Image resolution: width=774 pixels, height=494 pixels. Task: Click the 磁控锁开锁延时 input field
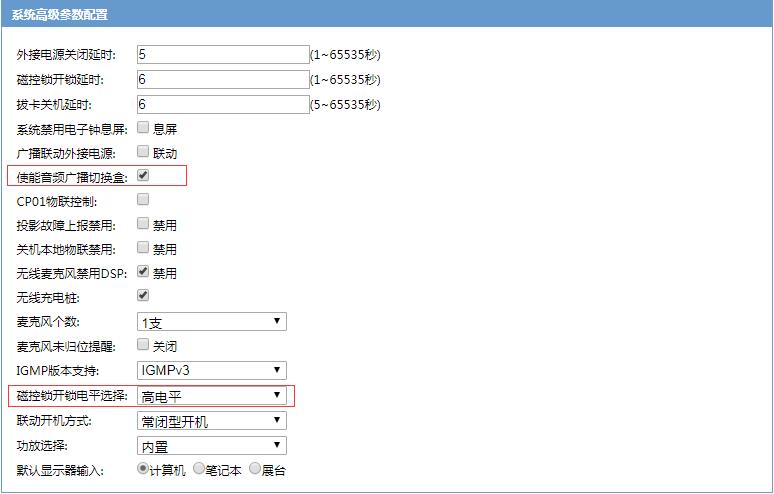pos(221,79)
